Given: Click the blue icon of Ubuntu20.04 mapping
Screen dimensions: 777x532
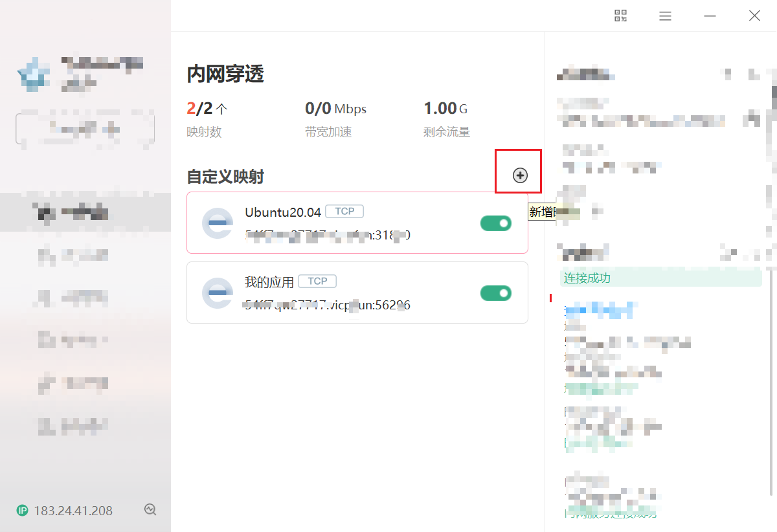Looking at the screenshot, I should click(218, 223).
